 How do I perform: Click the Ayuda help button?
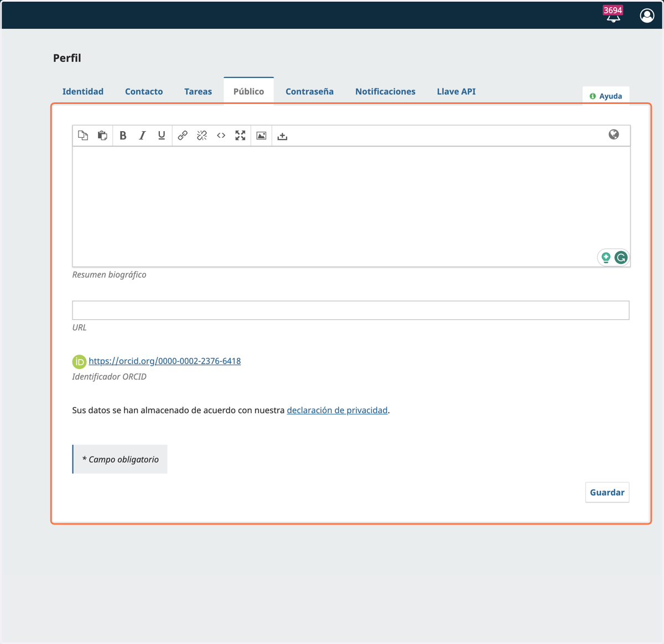(606, 96)
